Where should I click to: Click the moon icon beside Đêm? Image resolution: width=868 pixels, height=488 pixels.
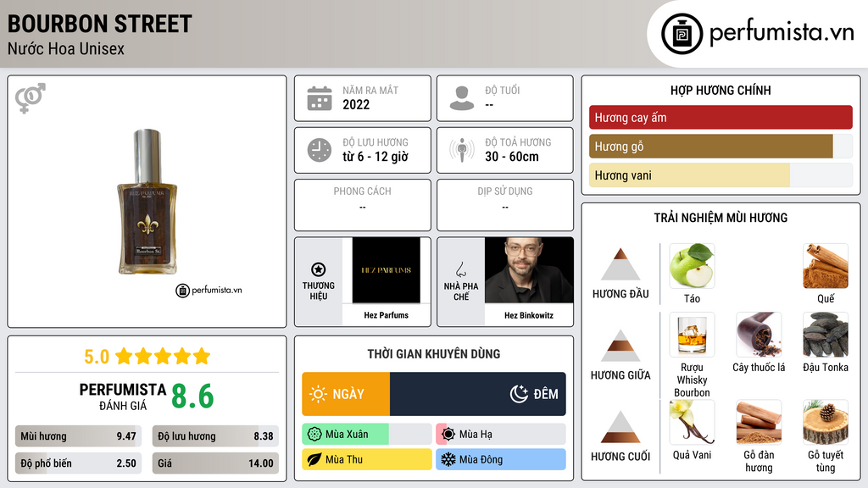[x=519, y=394]
